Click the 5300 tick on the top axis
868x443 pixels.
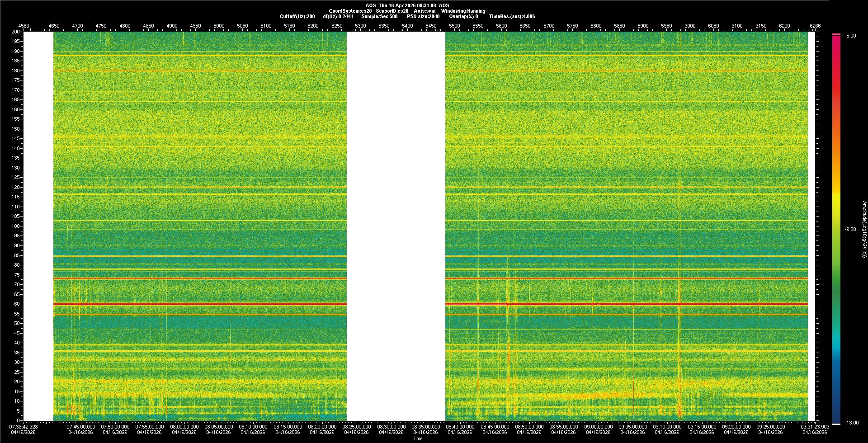coord(360,26)
